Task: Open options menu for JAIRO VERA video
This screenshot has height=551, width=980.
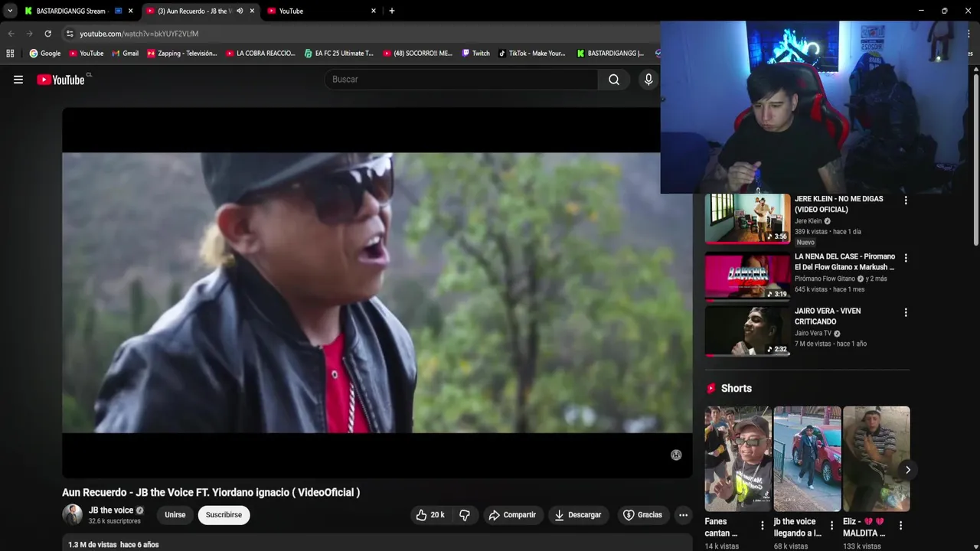Action: [x=906, y=312]
